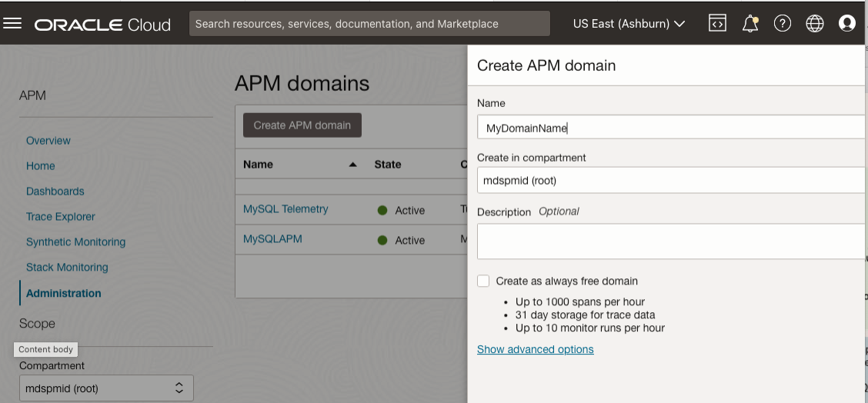
Task: Click the Up to 1000 spans per hour text
Action: [580, 301]
